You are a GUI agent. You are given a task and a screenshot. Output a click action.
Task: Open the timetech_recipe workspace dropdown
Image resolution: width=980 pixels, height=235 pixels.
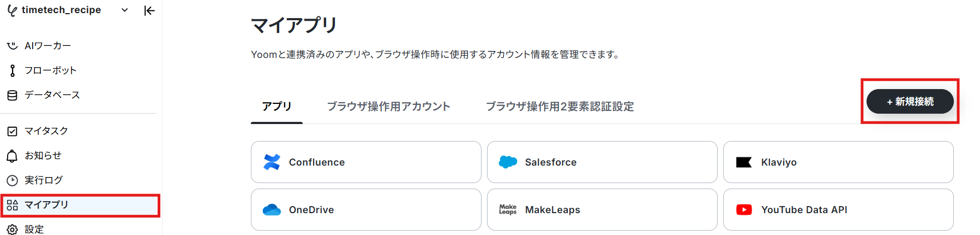[124, 10]
